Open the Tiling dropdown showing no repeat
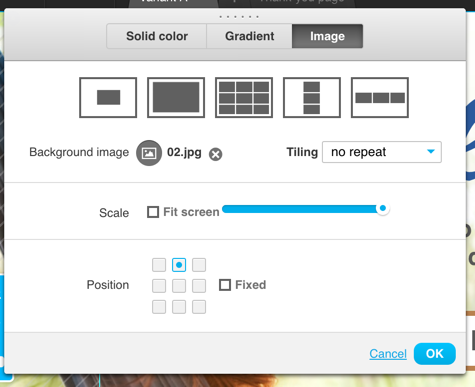The image size is (475, 387). click(382, 152)
